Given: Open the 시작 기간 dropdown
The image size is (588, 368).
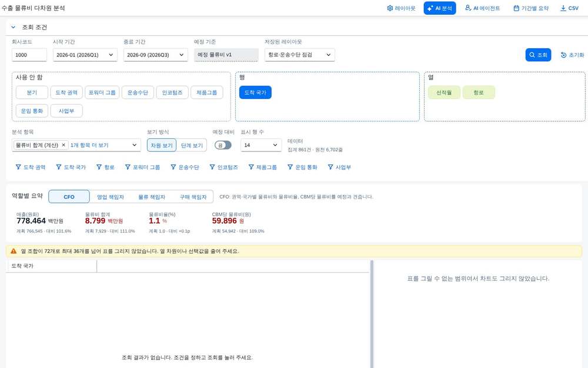Looking at the screenshot, I should click(x=85, y=55).
